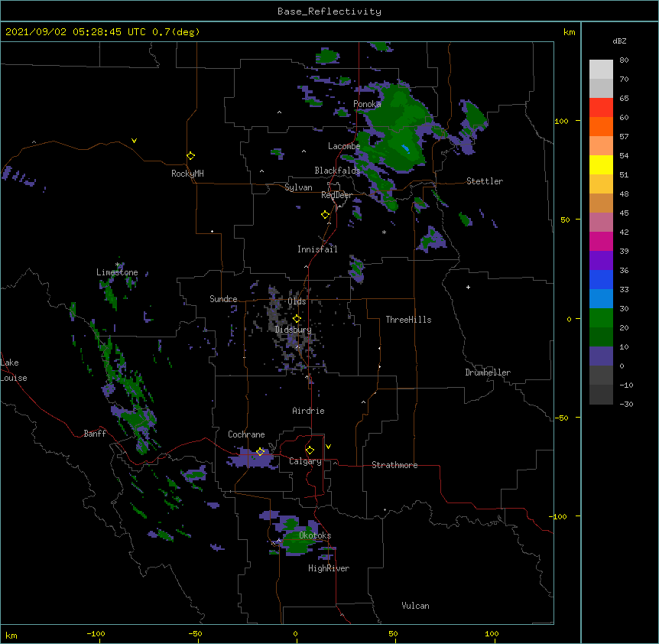Click the Base_Reflectivity title text
Screen dimensions: 659x644
pos(329,11)
